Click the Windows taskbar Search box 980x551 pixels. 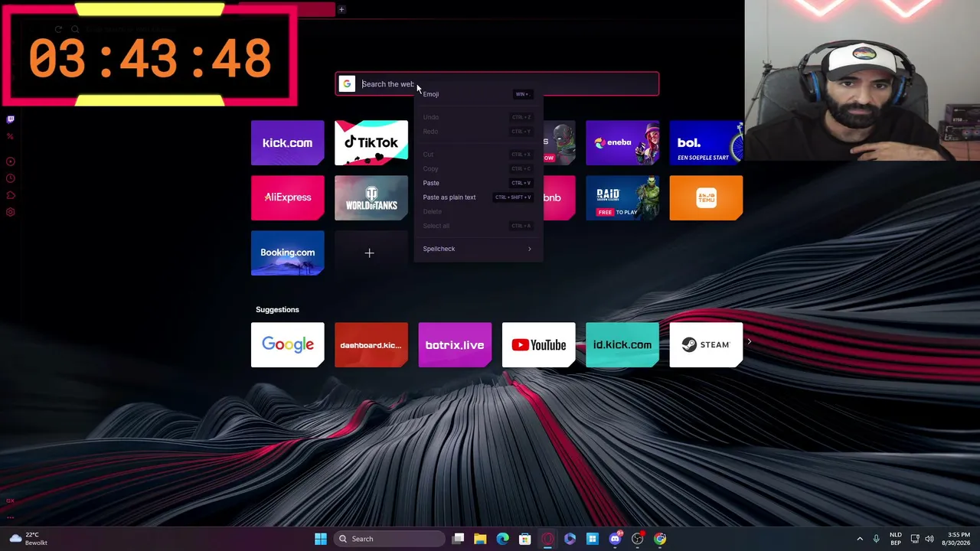(x=390, y=539)
